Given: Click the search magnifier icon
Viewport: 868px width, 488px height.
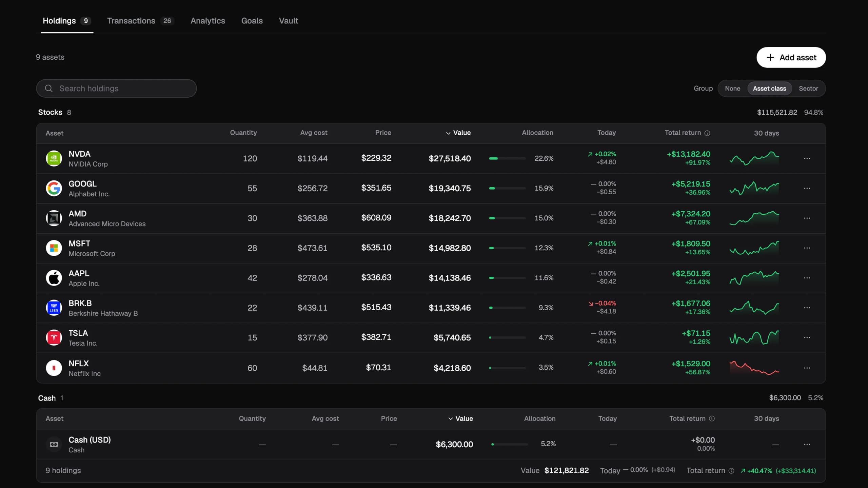Looking at the screenshot, I should click(x=49, y=89).
